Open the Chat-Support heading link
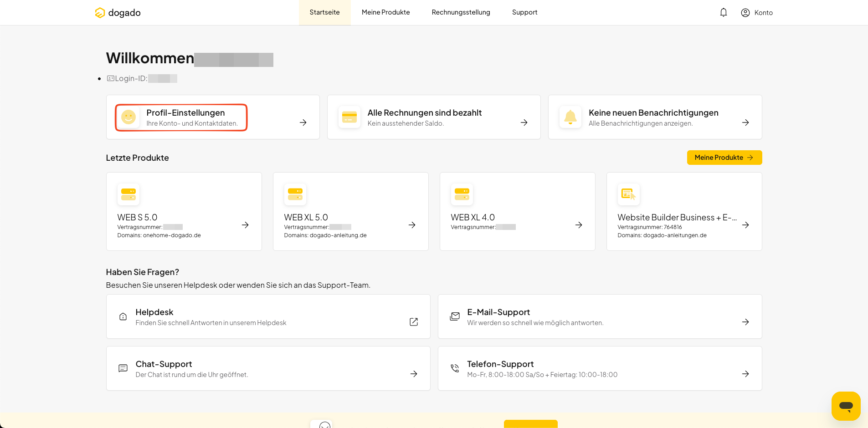Viewport: 868px width, 428px height. [x=164, y=364]
